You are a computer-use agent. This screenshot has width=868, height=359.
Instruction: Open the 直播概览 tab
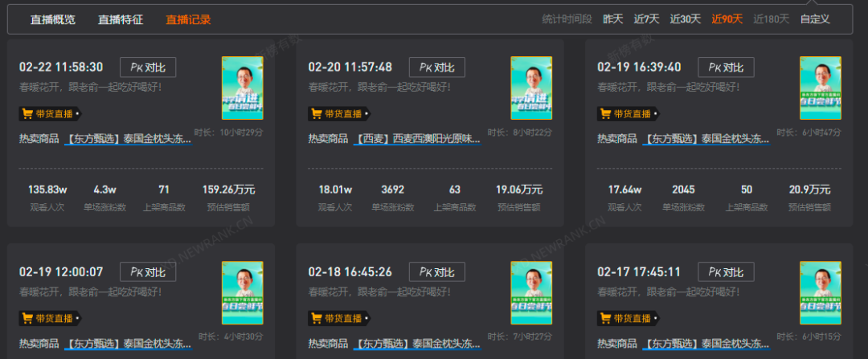[52, 19]
